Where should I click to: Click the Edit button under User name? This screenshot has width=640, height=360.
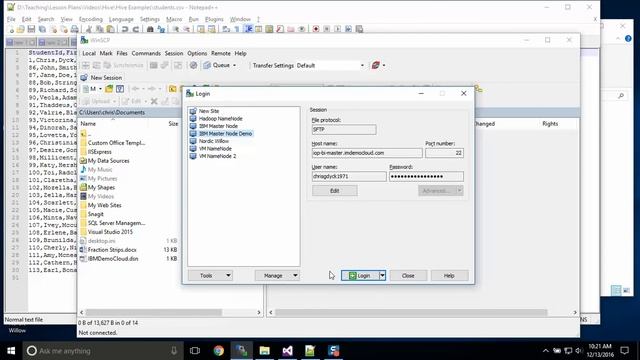pyautogui.click(x=335, y=191)
